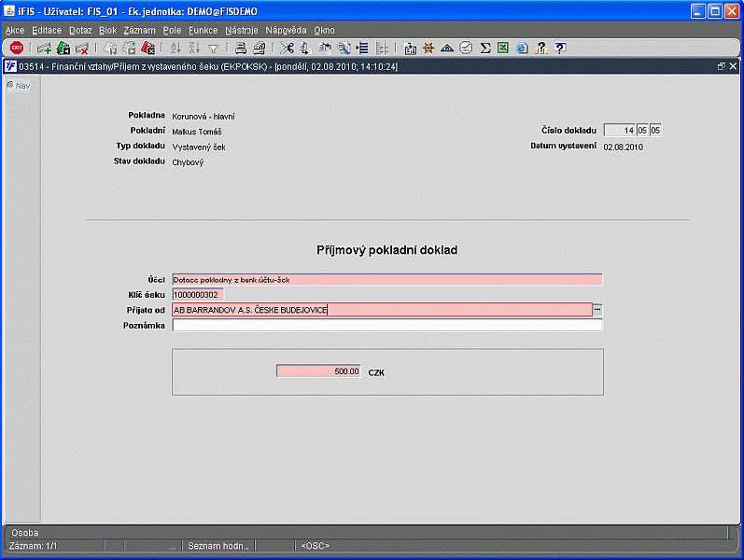Click the filter funnel icon
744x560 pixels.
213,48
